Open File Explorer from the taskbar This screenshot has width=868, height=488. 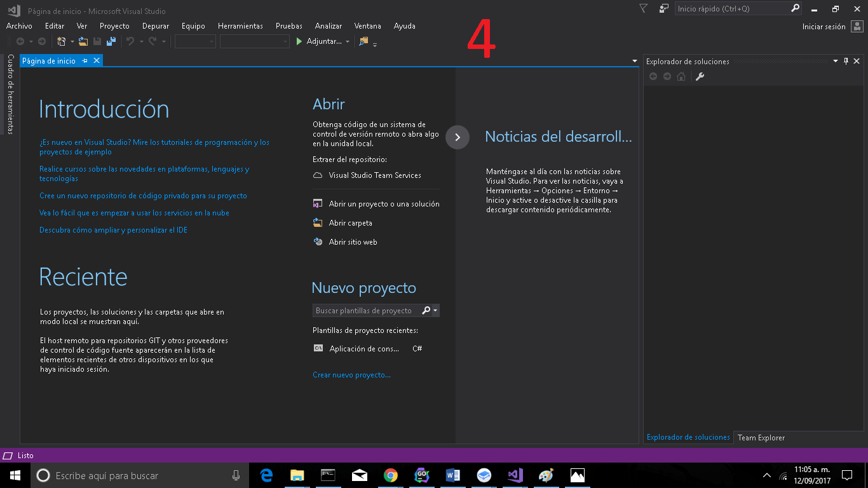point(297,475)
